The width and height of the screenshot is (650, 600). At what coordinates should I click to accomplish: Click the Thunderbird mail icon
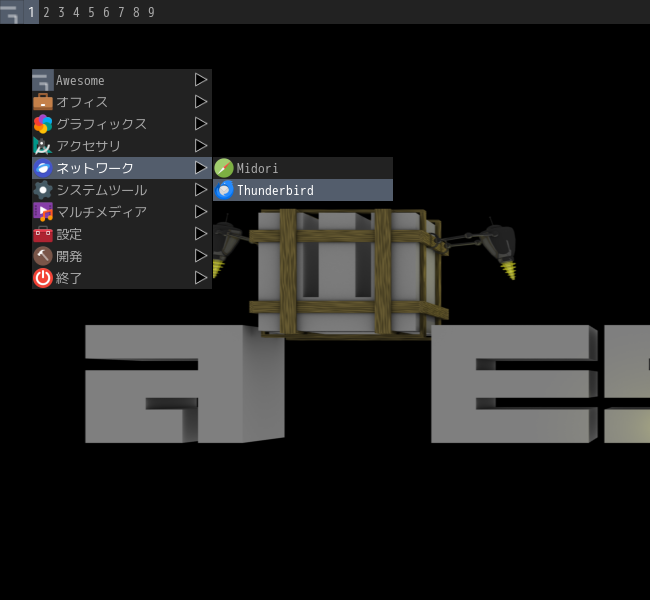[224, 190]
